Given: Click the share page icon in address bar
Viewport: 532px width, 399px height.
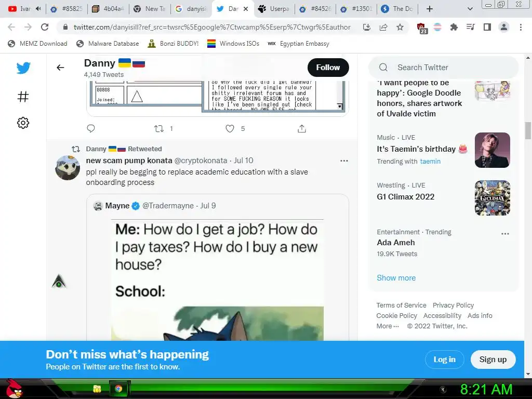Looking at the screenshot, I should (383, 27).
